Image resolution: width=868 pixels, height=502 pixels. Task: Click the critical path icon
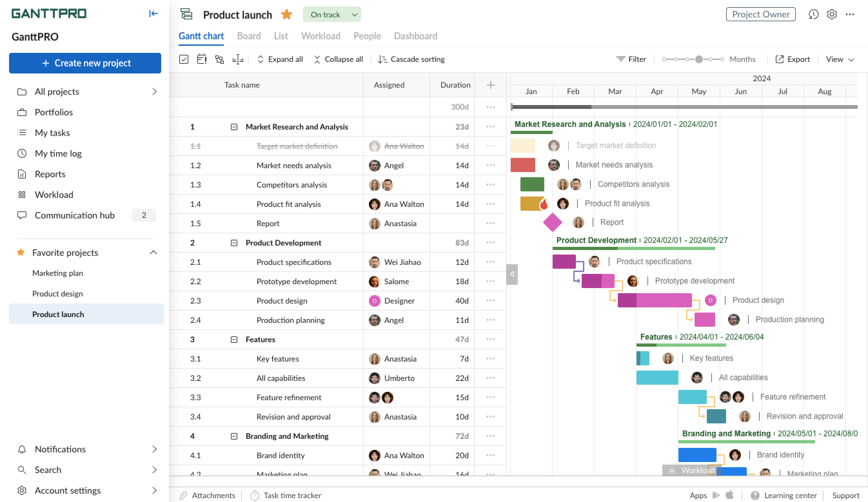click(202, 59)
